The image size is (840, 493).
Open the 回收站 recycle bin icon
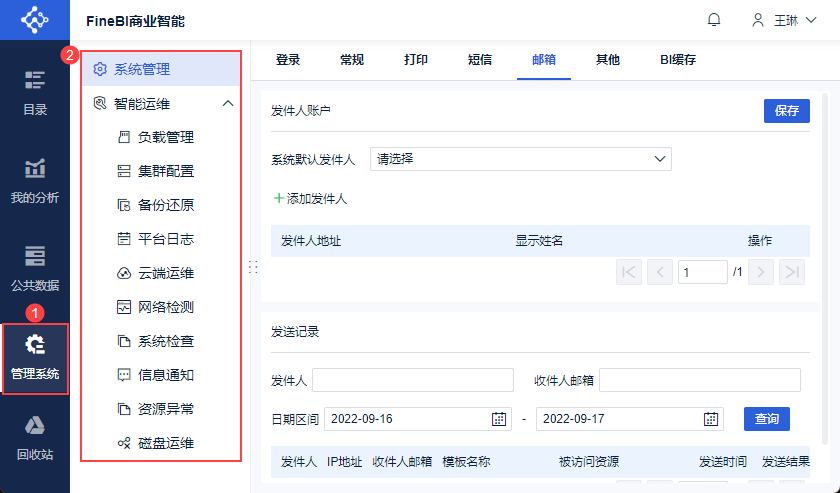click(x=35, y=438)
